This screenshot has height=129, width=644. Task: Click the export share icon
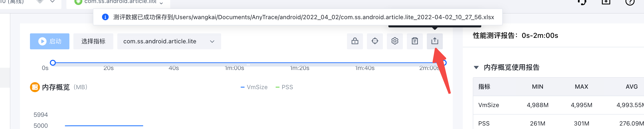pyautogui.click(x=435, y=41)
